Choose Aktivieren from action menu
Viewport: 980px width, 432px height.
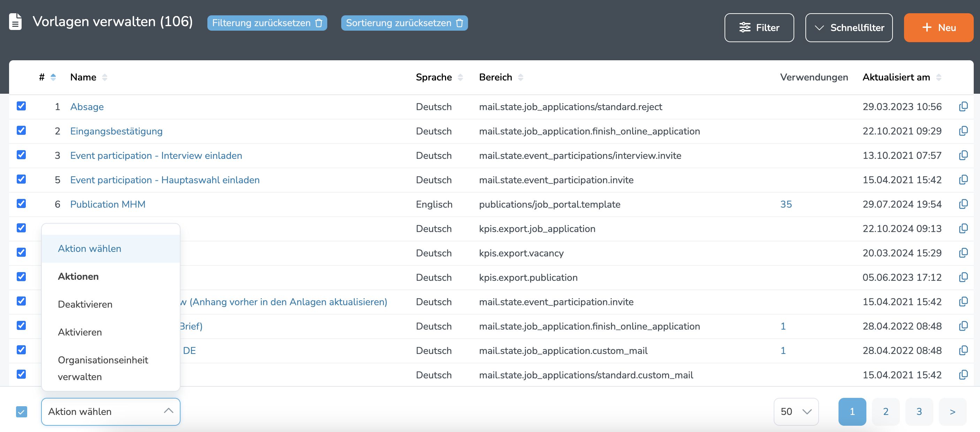111,332
